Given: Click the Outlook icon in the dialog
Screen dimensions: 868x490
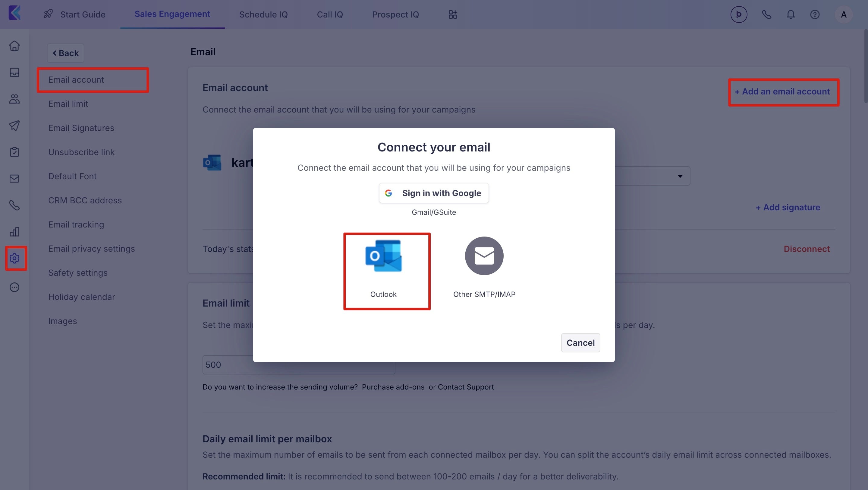Looking at the screenshot, I should point(383,256).
